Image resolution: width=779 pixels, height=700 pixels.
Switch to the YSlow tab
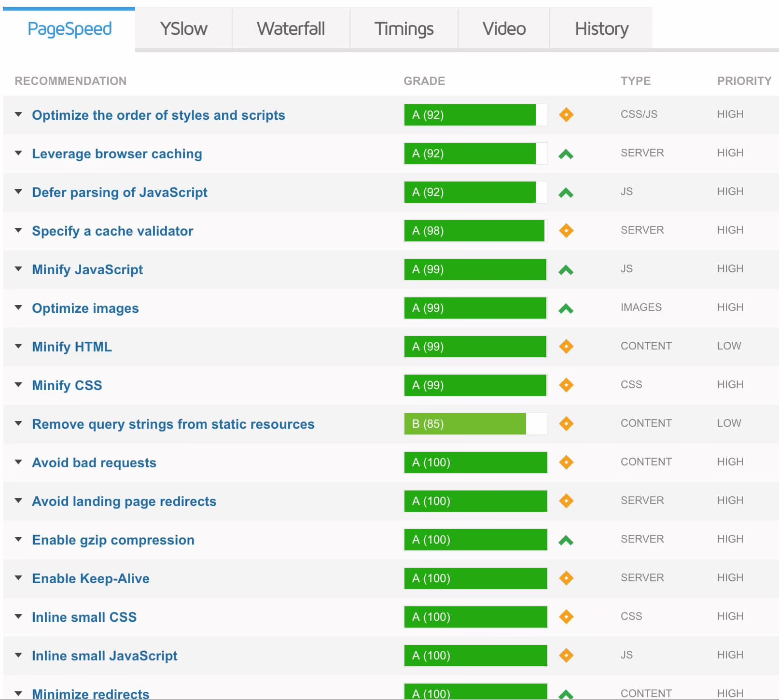(183, 29)
